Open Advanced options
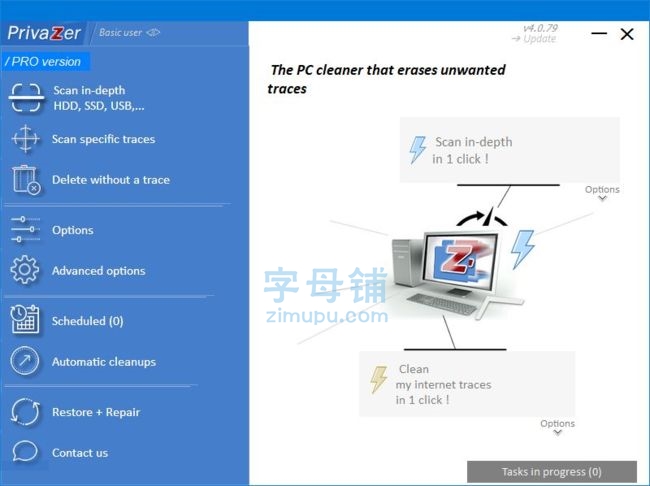Viewport: 650px width, 486px height. click(x=99, y=271)
